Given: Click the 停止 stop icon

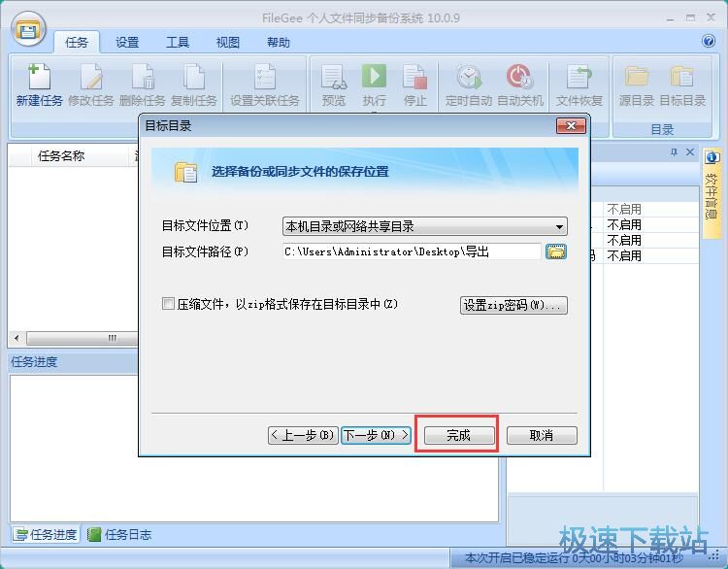Looking at the screenshot, I should (x=414, y=77).
